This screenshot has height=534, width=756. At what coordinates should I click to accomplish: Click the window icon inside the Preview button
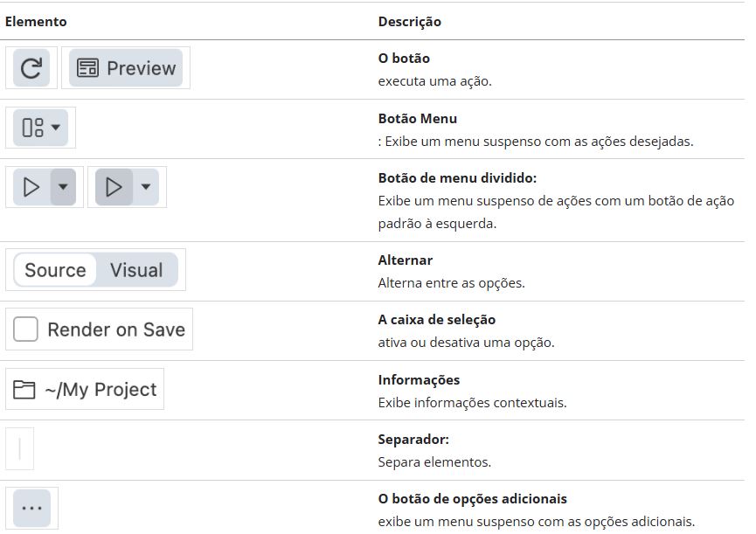(87, 68)
